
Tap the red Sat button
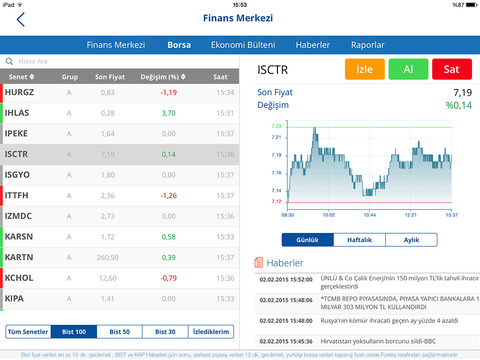coord(452,69)
